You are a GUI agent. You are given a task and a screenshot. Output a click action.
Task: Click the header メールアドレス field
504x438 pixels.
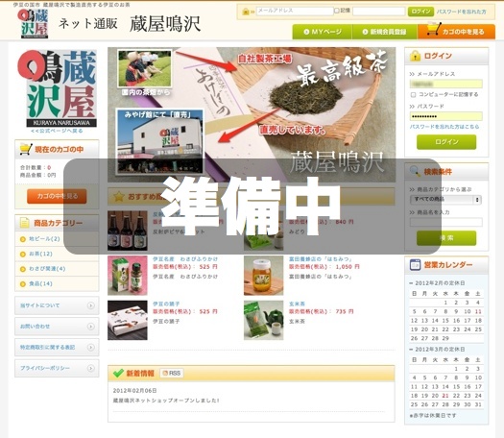click(x=295, y=11)
